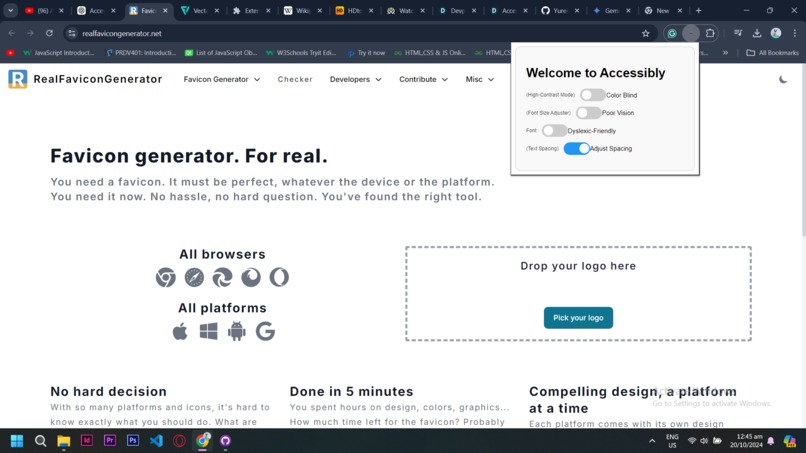Click the Firefox browser icon
806x453 pixels.
[x=251, y=278]
